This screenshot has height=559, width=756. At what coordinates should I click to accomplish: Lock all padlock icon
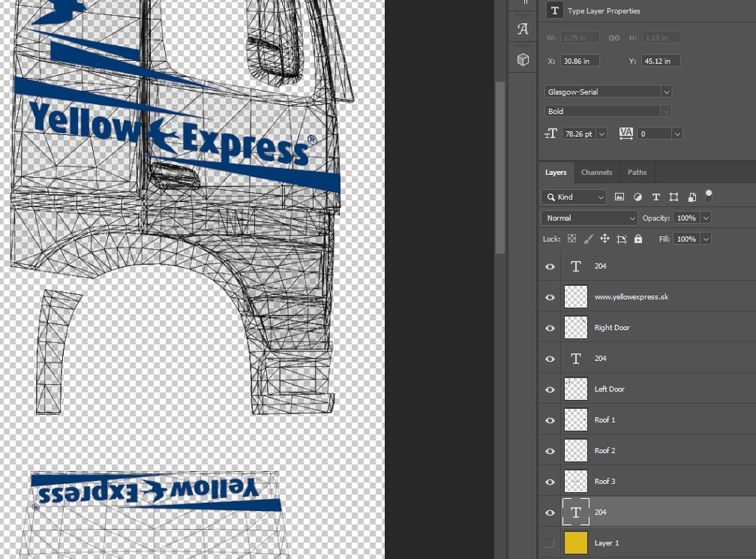pos(637,239)
